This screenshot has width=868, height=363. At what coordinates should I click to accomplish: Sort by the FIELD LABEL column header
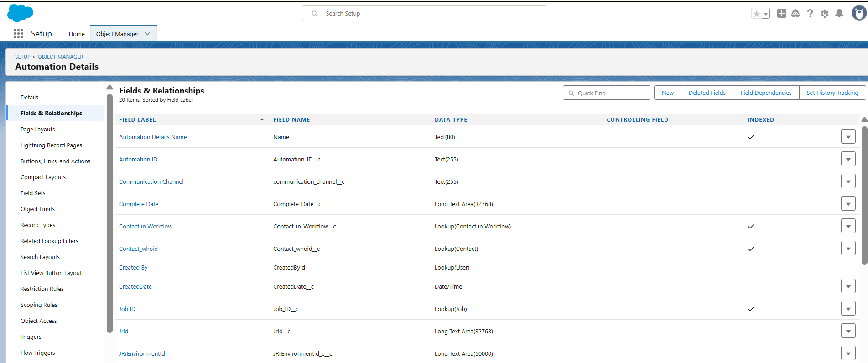tap(137, 119)
